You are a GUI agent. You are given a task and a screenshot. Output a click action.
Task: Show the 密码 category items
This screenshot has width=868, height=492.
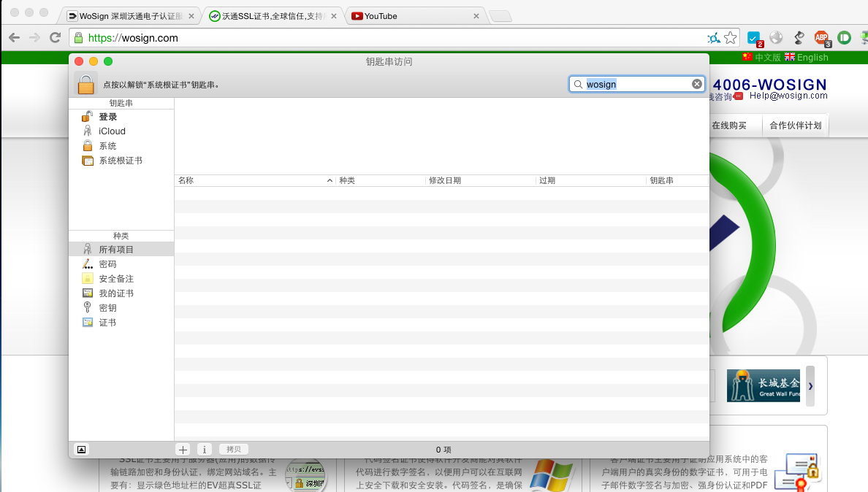click(x=107, y=264)
